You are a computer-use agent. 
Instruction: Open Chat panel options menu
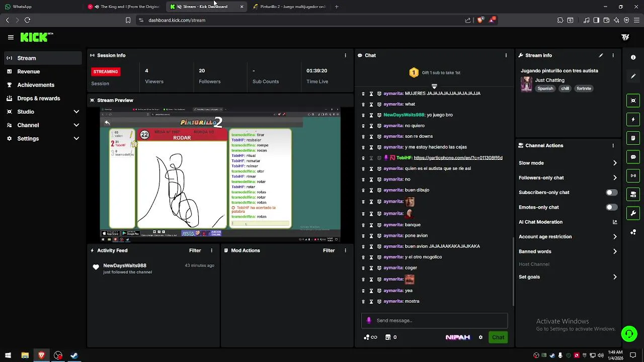point(506,55)
